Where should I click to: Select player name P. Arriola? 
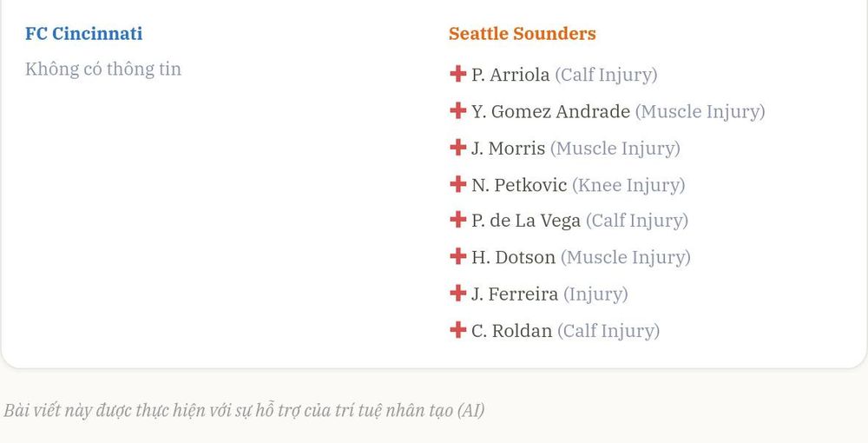(x=510, y=74)
